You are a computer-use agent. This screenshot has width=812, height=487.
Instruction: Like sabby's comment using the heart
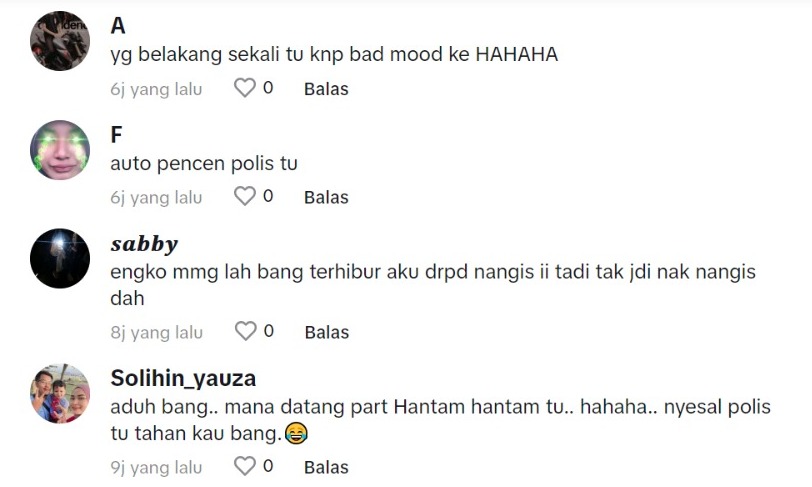[x=245, y=332]
